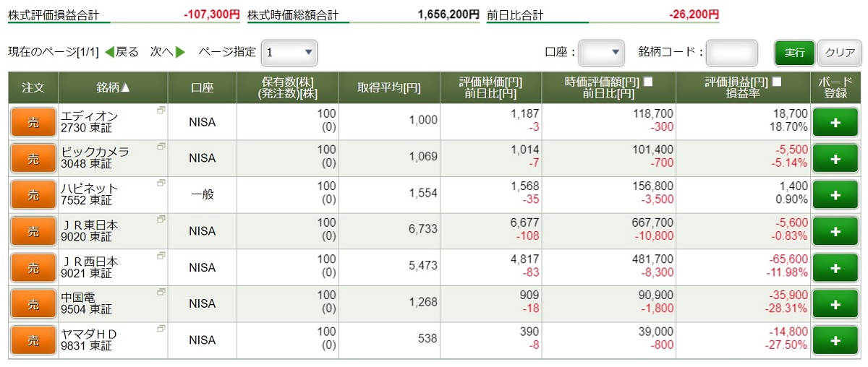
Task: Open ページ指定 page number dropdown
Action: click(289, 53)
